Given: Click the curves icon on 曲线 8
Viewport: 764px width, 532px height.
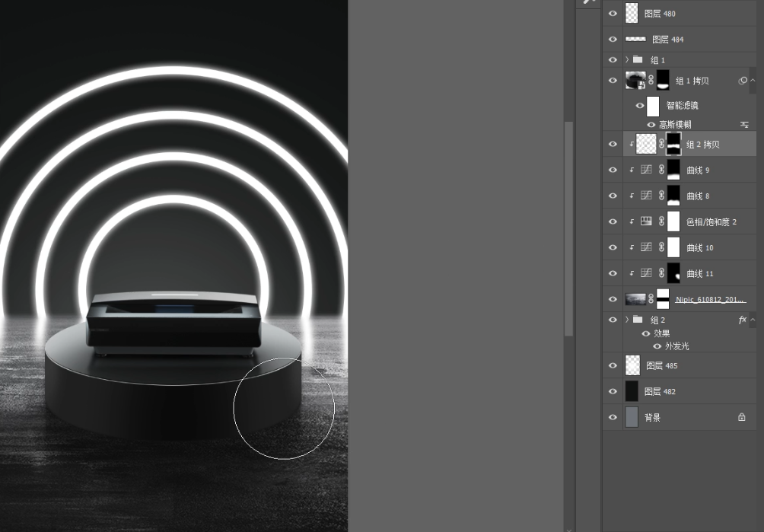Looking at the screenshot, I should click(646, 196).
